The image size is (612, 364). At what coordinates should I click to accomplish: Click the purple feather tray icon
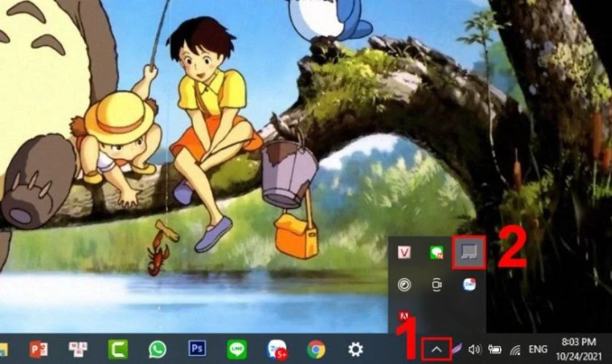pos(457,350)
